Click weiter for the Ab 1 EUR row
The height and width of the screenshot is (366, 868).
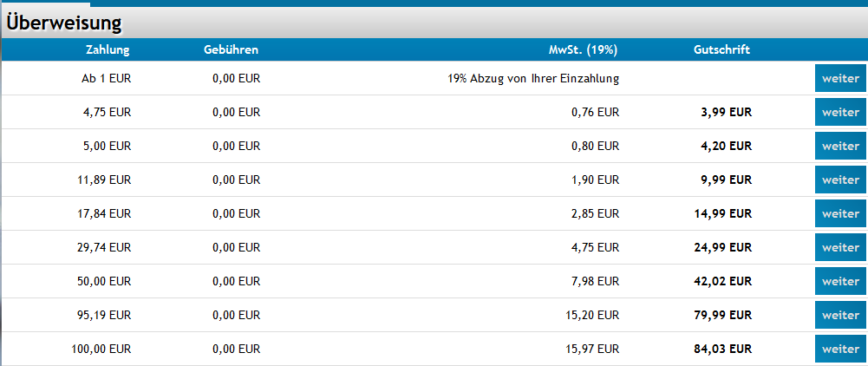(x=840, y=78)
